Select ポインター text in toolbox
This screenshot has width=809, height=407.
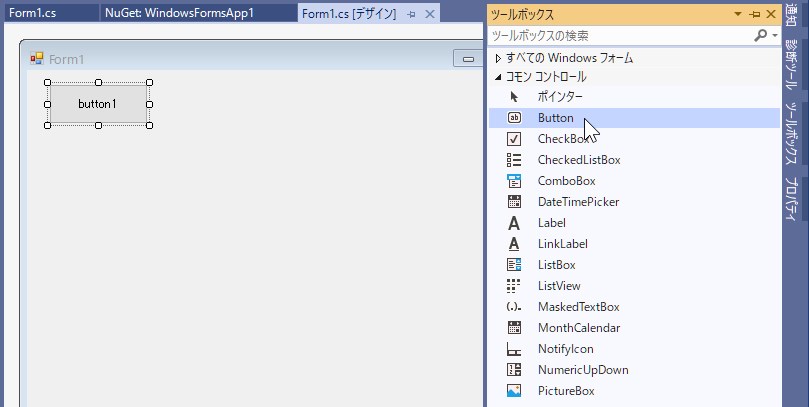[560, 96]
